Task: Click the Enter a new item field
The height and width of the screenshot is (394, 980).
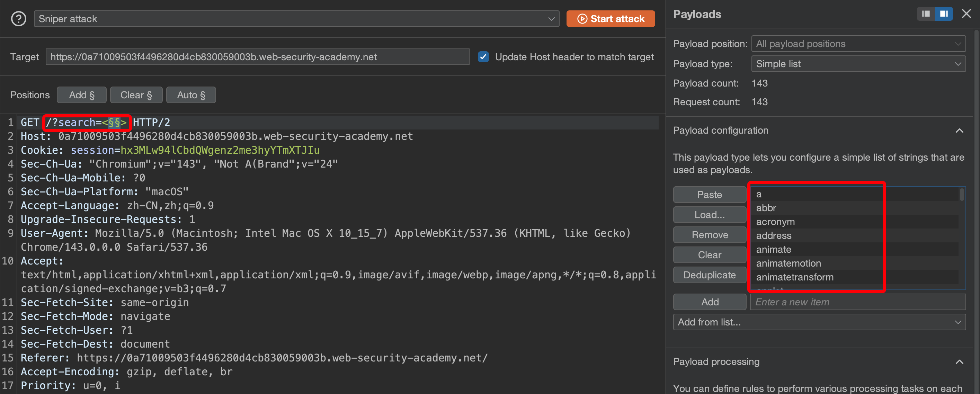Action: point(857,302)
